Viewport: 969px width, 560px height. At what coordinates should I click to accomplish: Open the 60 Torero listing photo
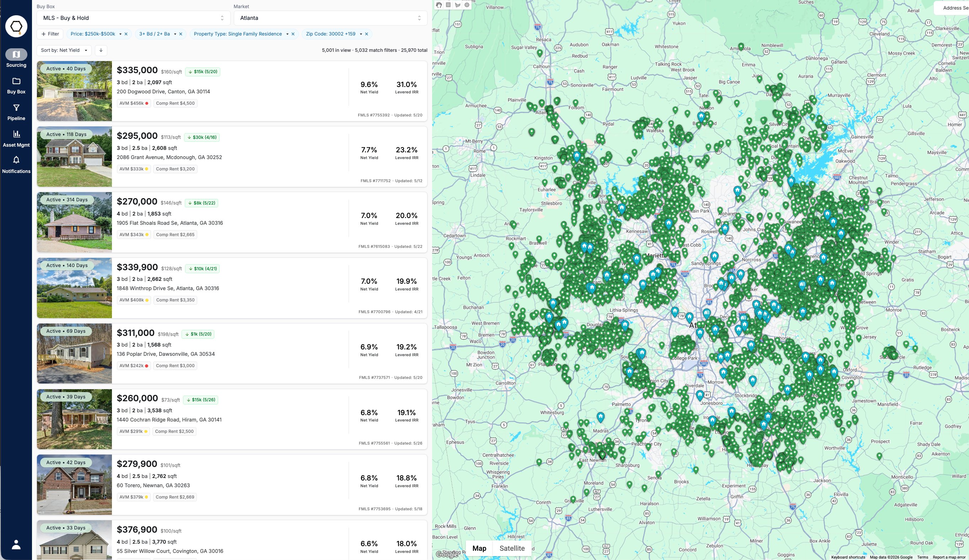74,485
